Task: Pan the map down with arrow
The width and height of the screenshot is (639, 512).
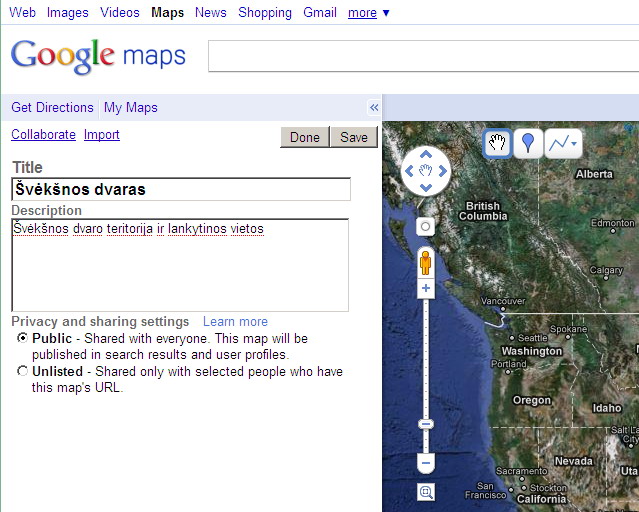Action: (426, 188)
